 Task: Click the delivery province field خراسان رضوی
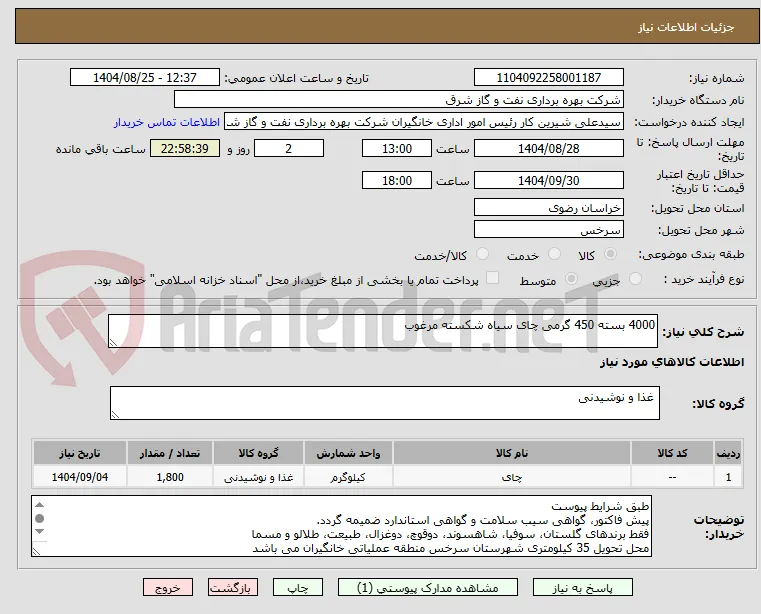pos(548,208)
